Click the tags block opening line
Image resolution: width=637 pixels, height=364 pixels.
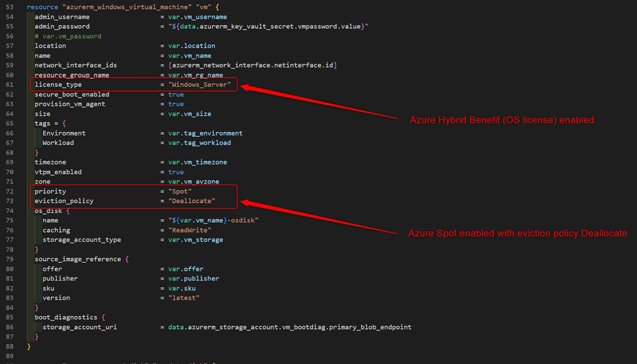[51, 123]
